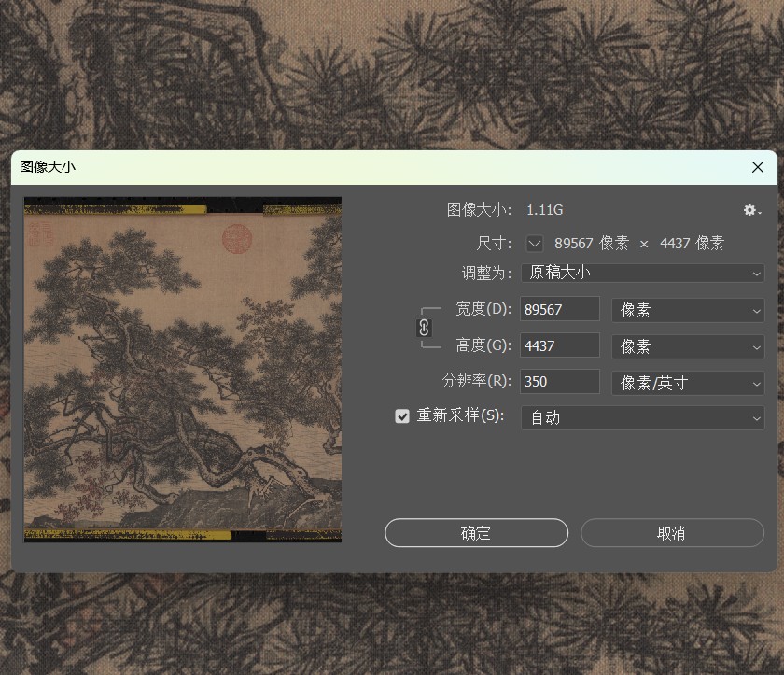Click the 图像大小 value 1.11G
Viewport: 784px width, 675px height.
(x=544, y=210)
